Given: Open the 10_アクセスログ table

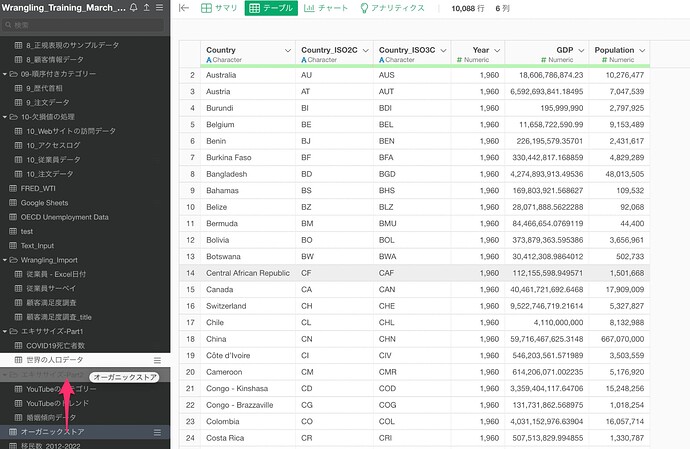Looking at the screenshot, I should tap(53, 145).
